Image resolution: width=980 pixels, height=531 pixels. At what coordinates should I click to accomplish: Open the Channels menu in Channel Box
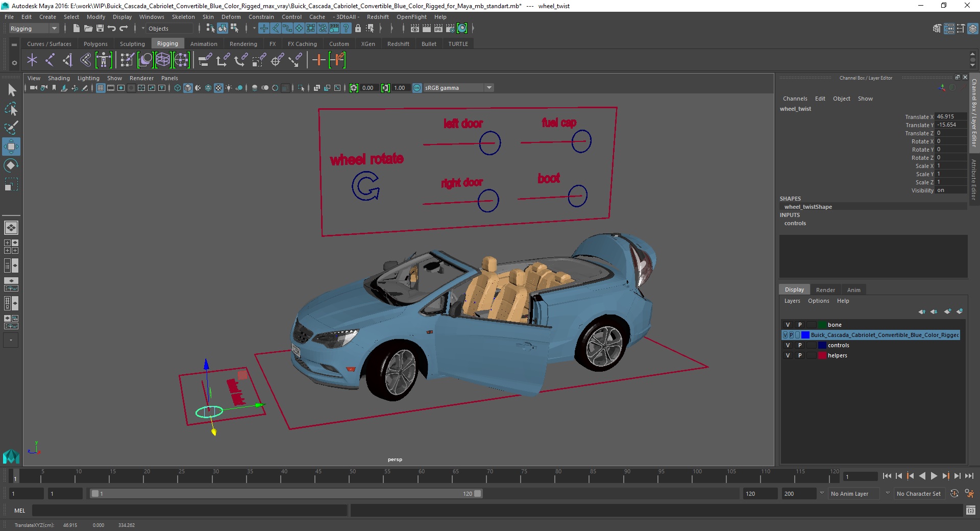(795, 99)
